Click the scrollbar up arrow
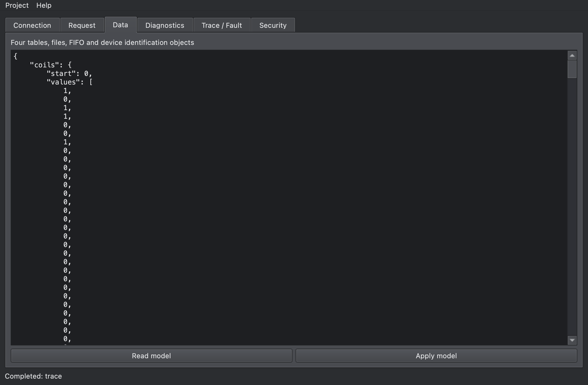588x385 pixels. pyautogui.click(x=572, y=56)
